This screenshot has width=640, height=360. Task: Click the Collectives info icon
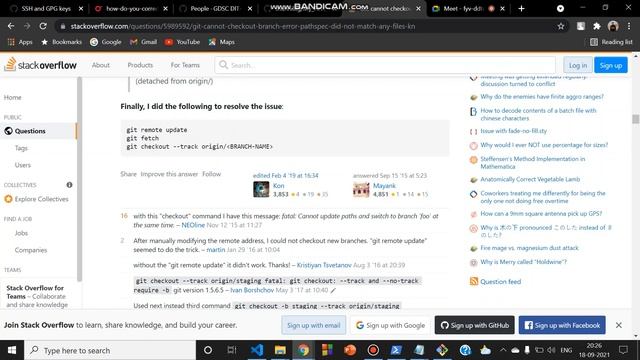(69, 185)
